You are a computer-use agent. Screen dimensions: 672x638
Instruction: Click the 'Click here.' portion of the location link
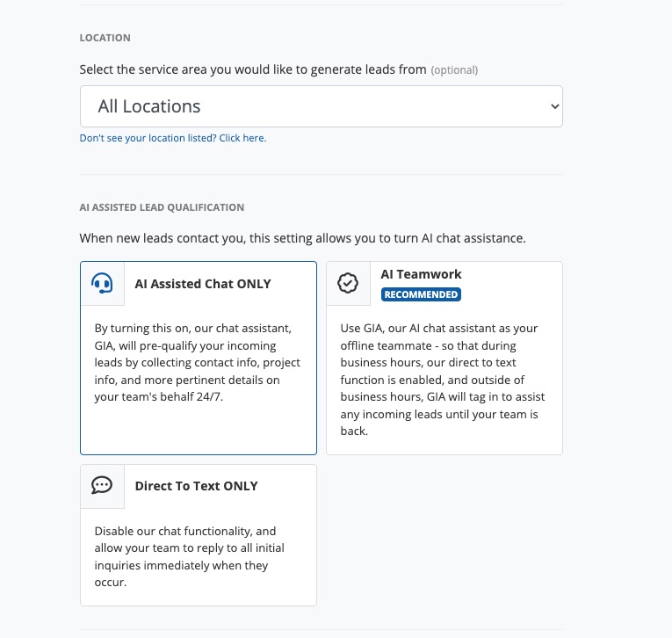(242, 138)
